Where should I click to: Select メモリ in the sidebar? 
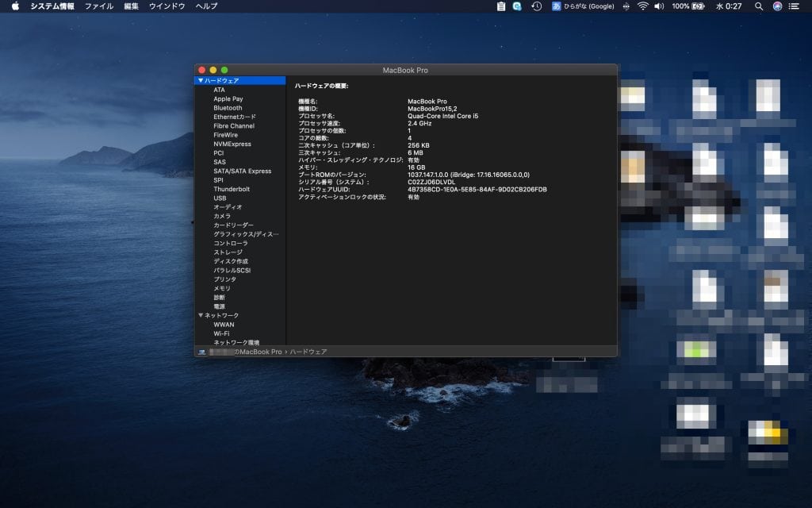point(222,288)
